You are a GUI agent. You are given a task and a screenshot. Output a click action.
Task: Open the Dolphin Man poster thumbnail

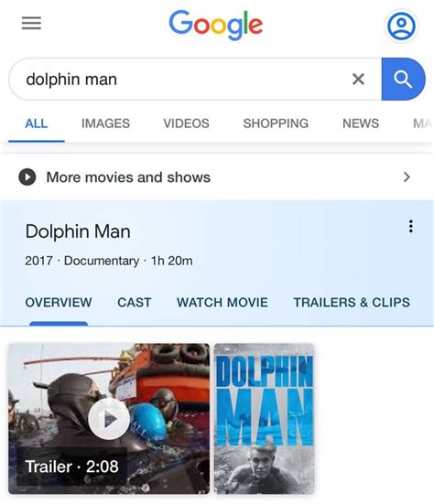point(264,419)
